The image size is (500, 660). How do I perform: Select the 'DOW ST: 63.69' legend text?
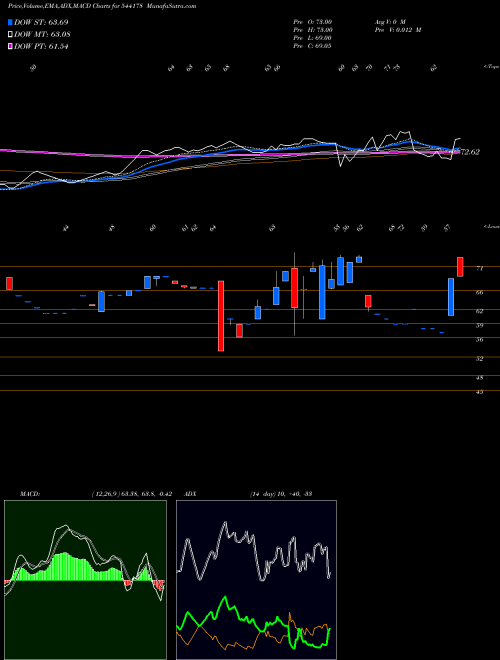pos(41,22)
